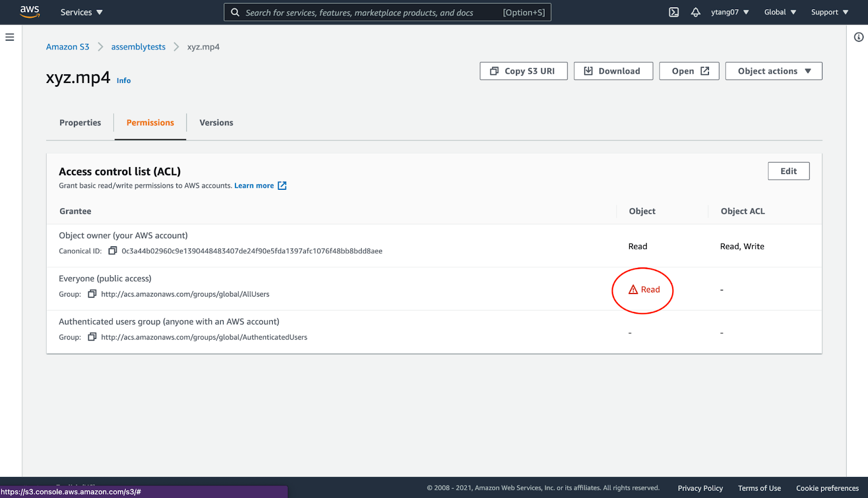This screenshot has width=868, height=498.
Task: Expand the Services dropdown
Action: 81,12
